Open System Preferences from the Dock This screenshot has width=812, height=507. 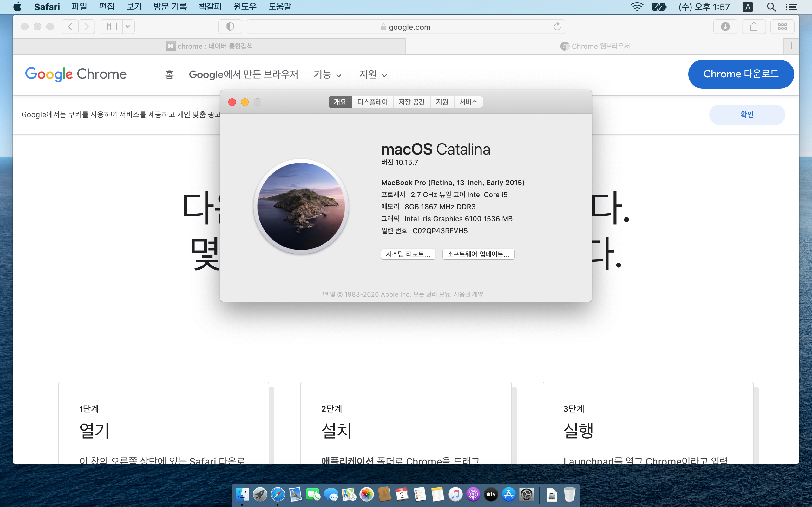(x=526, y=494)
